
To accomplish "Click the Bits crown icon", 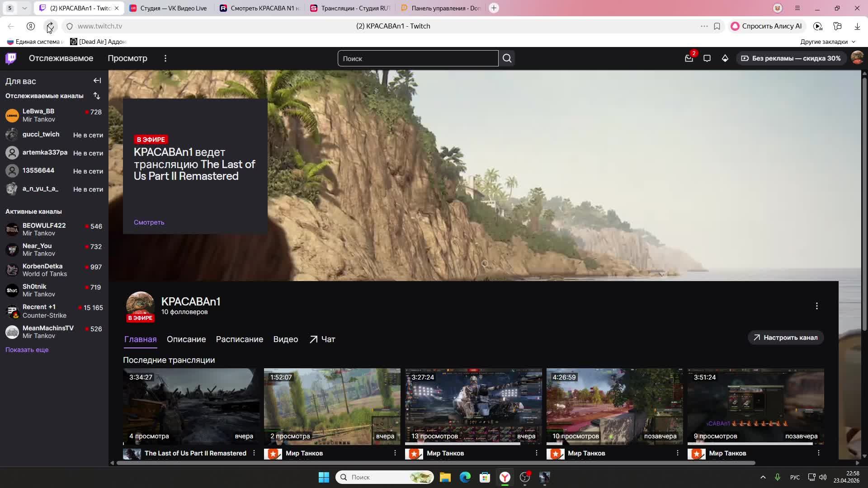I will tap(725, 58).
